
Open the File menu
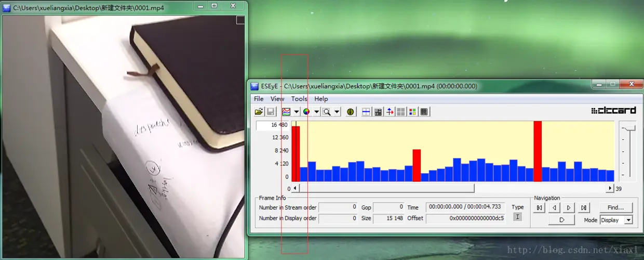click(x=259, y=99)
